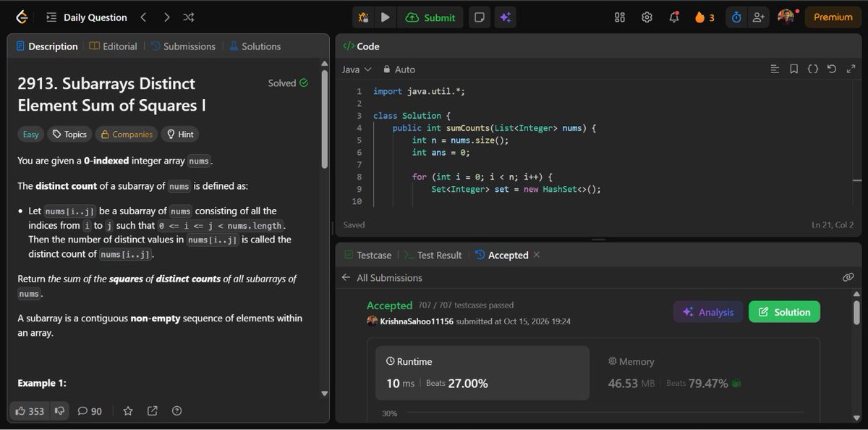Pick a random question with shuffle icon
The width and height of the screenshot is (868, 430).
point(188,17)
